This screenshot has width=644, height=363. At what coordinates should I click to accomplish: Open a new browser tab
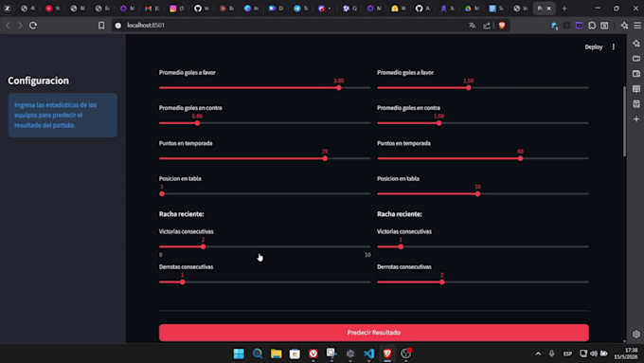click(564, 9)
